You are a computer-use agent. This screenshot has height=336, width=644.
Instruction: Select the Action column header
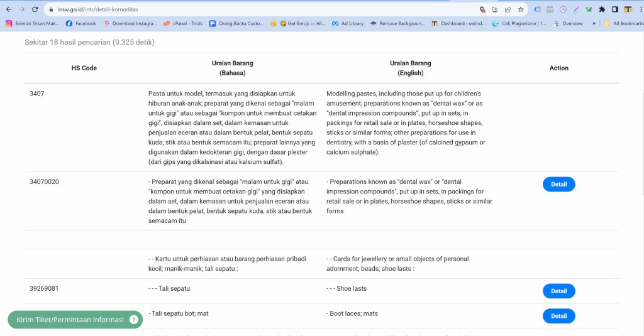[558, 68]
